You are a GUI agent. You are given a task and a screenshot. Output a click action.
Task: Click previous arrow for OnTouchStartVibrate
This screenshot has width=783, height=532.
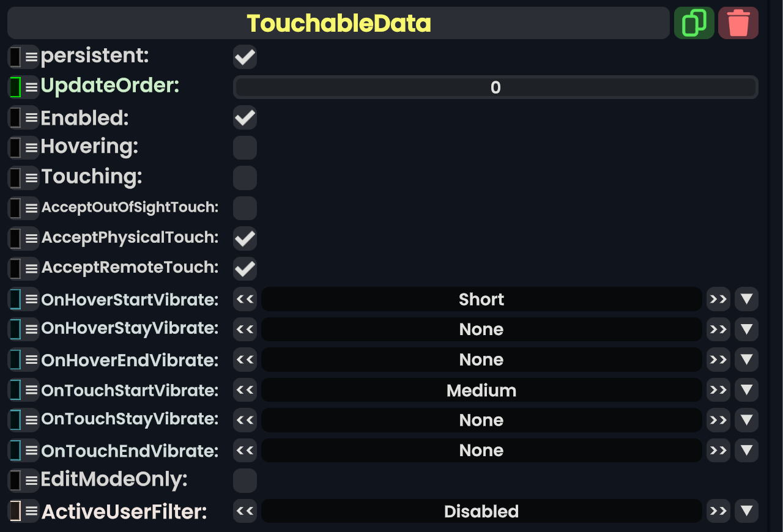tap(245, 390)
